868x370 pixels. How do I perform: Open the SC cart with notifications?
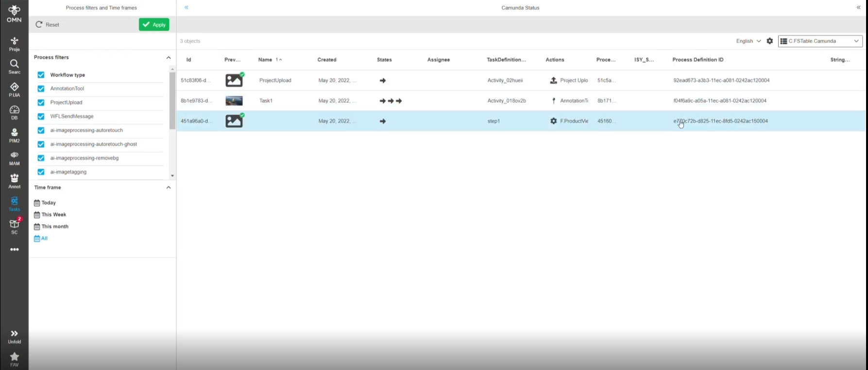(15, 226)
